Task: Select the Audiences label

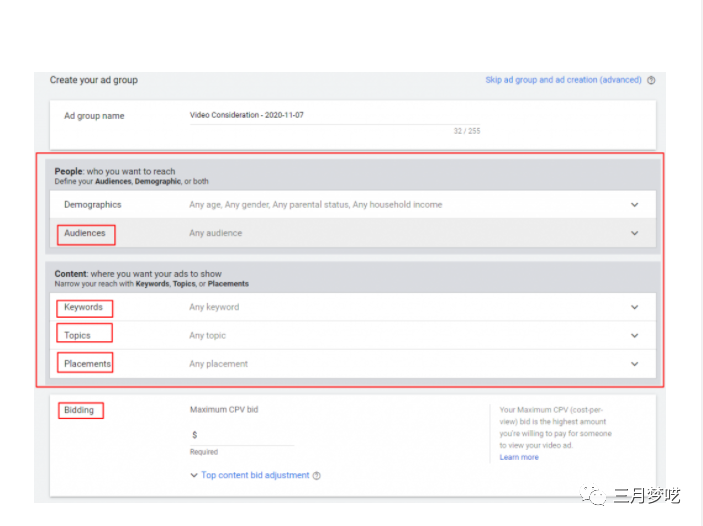Action: click(x=85, y=233)
